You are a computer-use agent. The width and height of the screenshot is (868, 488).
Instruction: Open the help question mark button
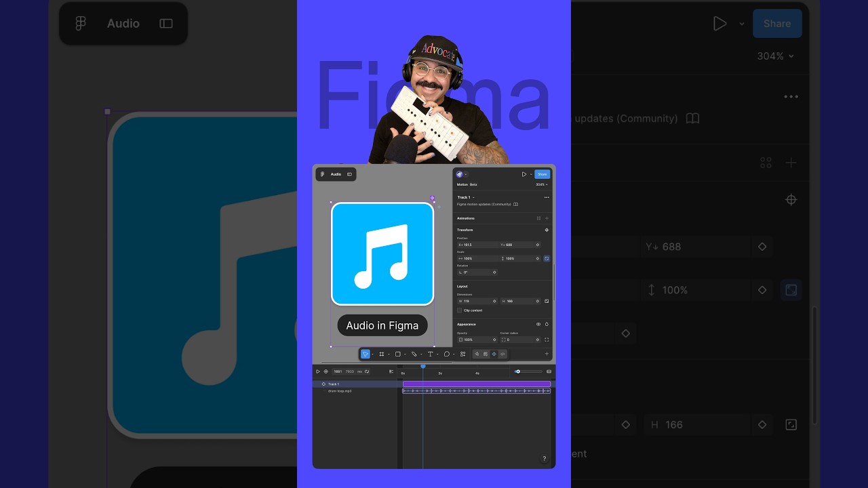pyautogui.click(x=544, y=459)
